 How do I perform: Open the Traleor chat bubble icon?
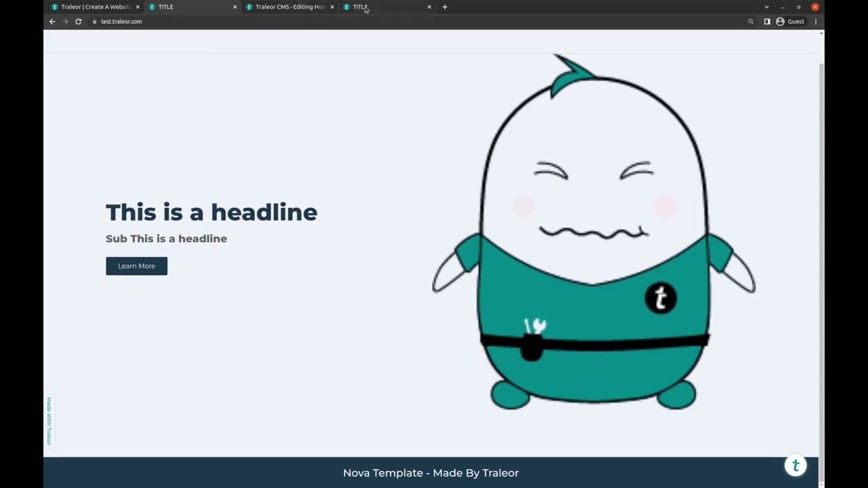(795, 466)
